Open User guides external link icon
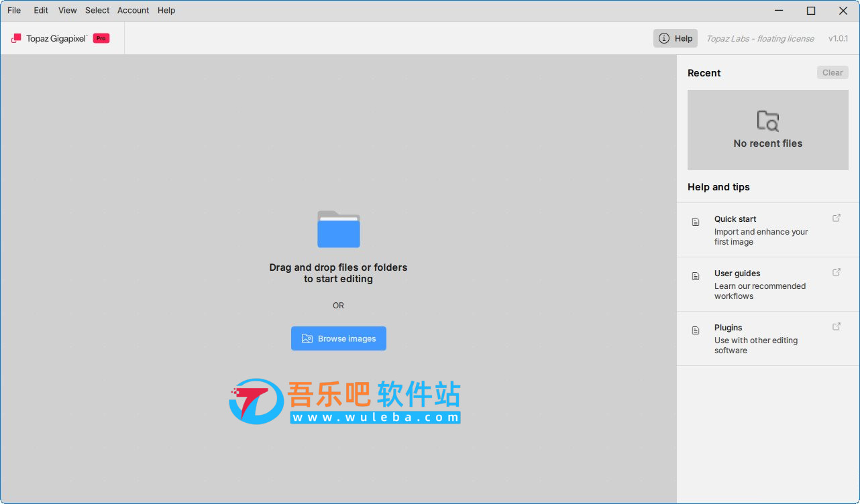860x504 pixels. coord(837,272)
